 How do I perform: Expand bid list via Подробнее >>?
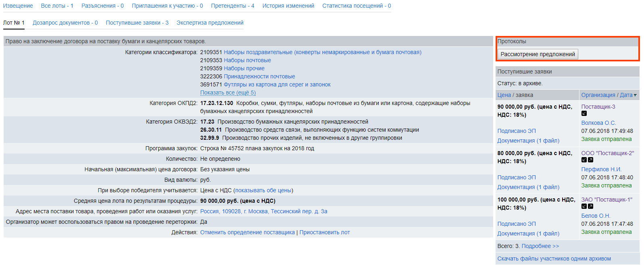540,246
